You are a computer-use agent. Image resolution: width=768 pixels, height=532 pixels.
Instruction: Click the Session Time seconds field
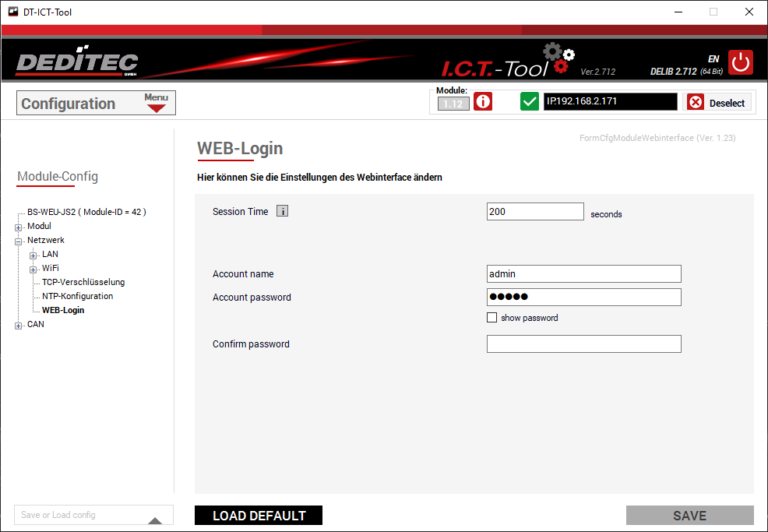click(534, 211)
